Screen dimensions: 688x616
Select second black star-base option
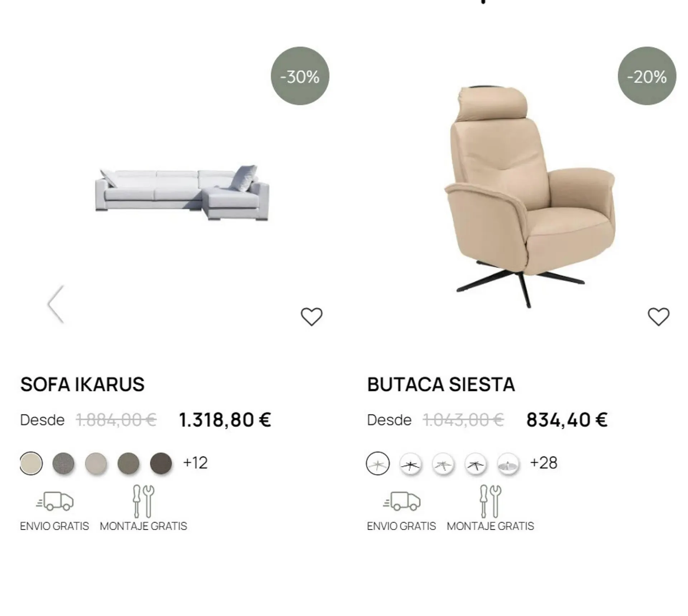pyautogui.click(x=410, y=464)
